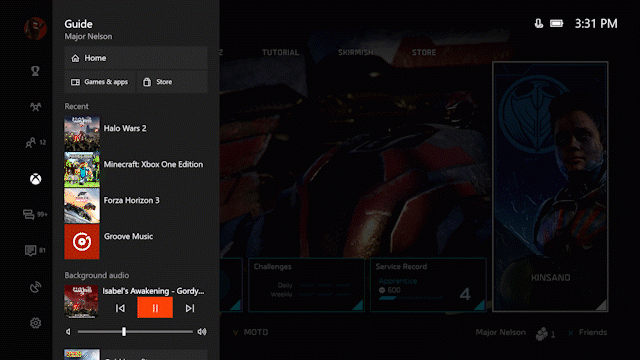Click the 3:31 PM clock
Viewport: 640px width, 360px height.
pos(596,24)
